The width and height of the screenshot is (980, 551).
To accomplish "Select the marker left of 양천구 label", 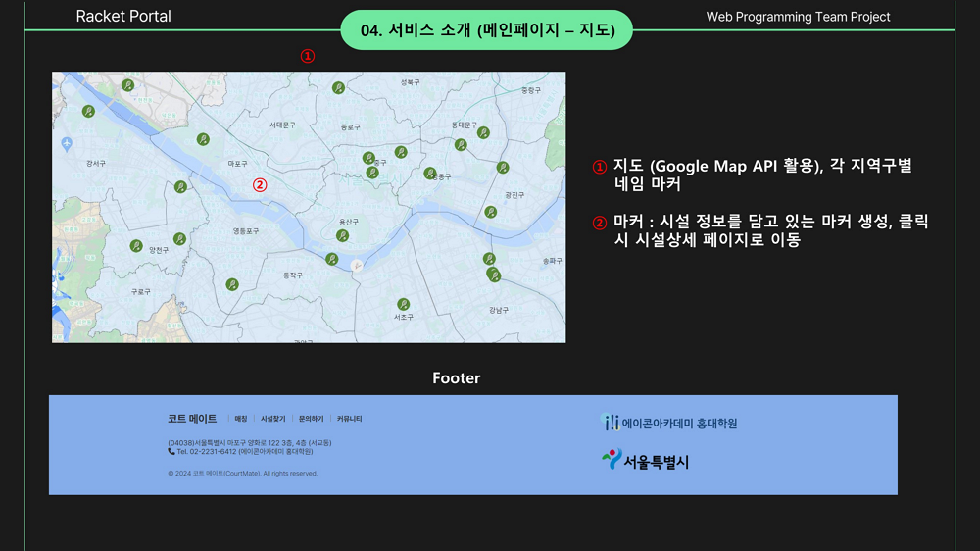I will (x=136, y=246).
